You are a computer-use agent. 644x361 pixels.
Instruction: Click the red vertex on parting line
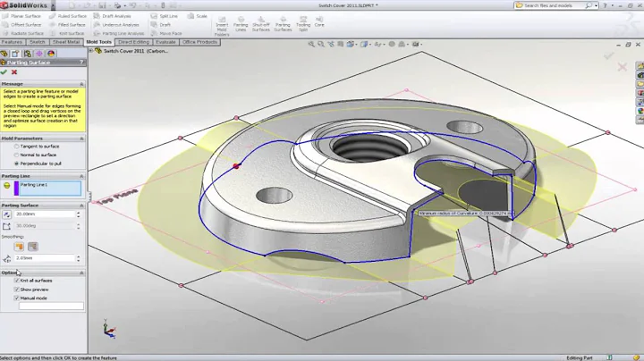[236, 165]
